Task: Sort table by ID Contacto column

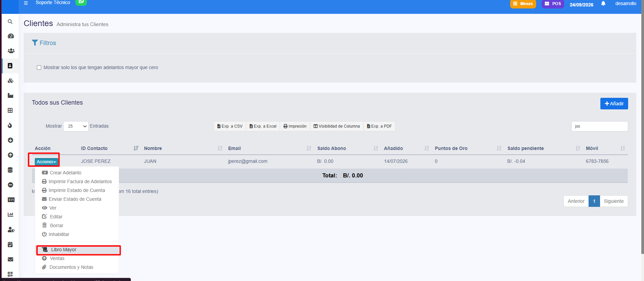Action: pos(110,148)
